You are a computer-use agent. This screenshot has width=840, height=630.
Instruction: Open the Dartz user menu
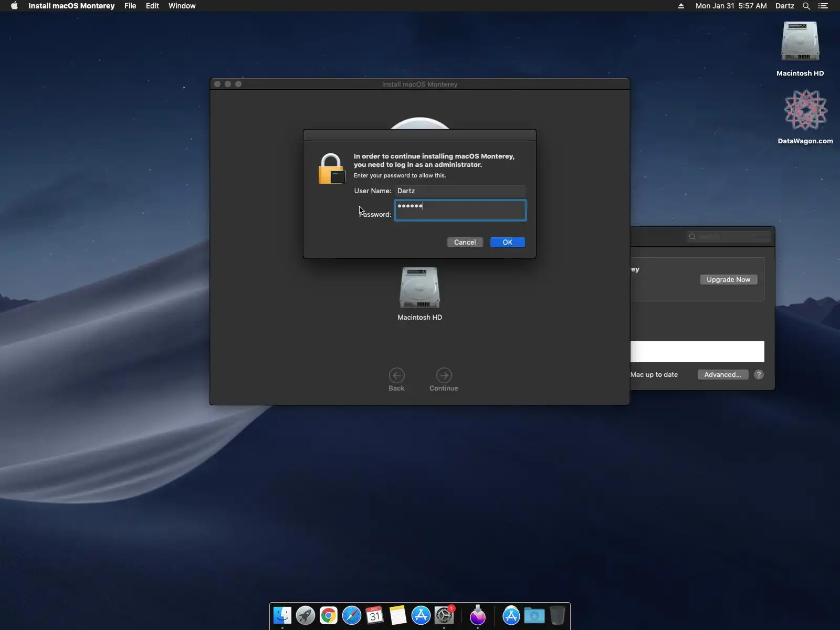(785, 6)
